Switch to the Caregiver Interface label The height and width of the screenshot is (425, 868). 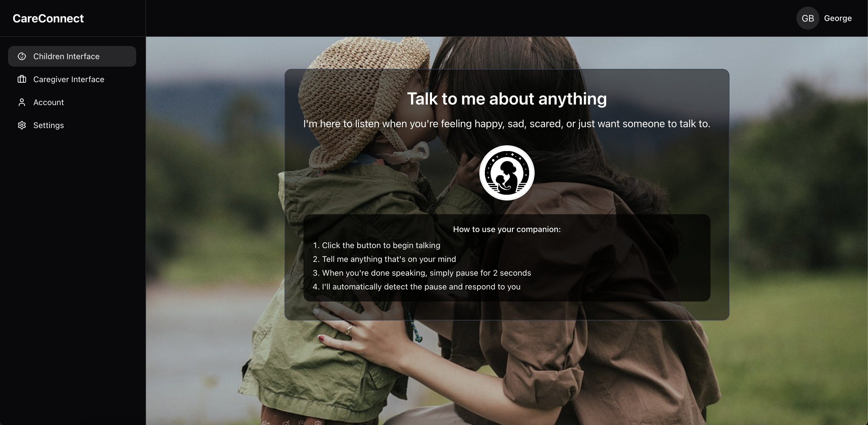69,79
